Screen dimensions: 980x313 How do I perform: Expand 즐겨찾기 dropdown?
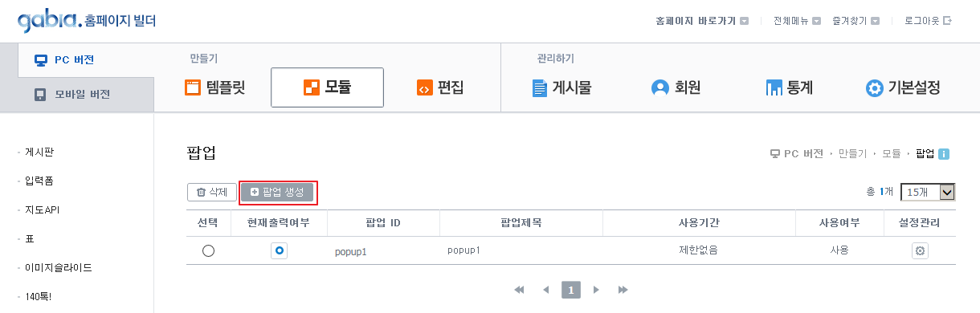(x=856, y=21)
